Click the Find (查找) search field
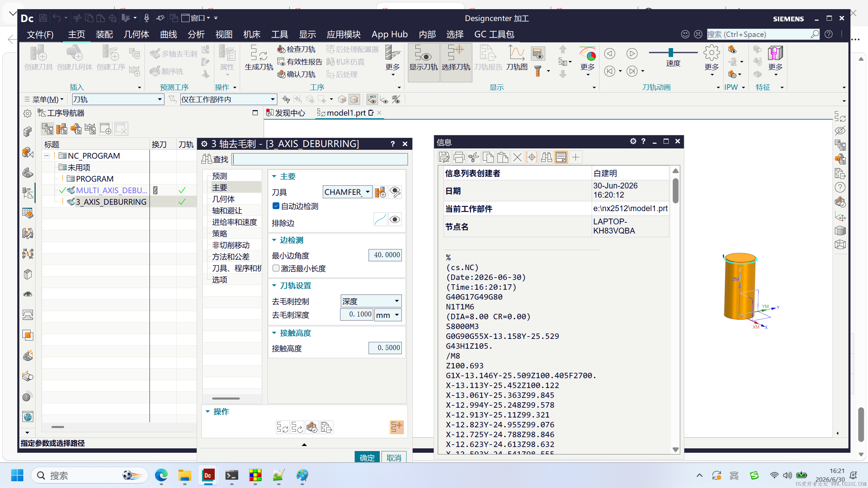 (320, 159)
